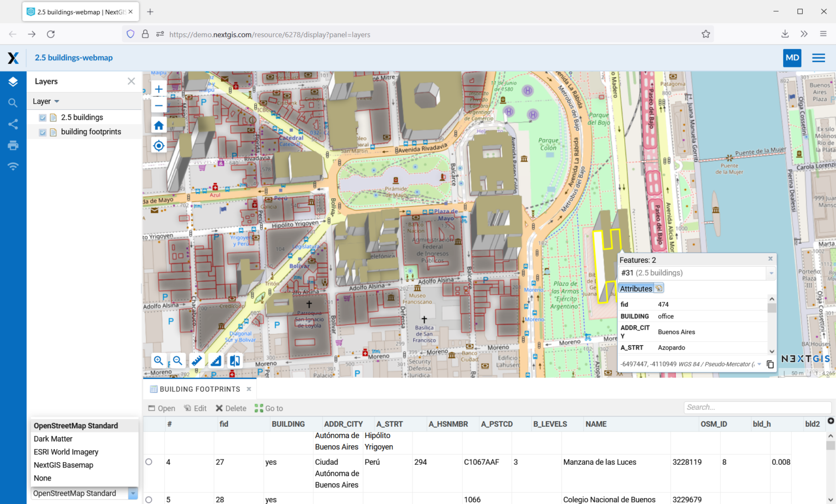The width and height of the screenshot is (836, 504).
Task: Click the locate my position icon
Action: tap(158, 146)
